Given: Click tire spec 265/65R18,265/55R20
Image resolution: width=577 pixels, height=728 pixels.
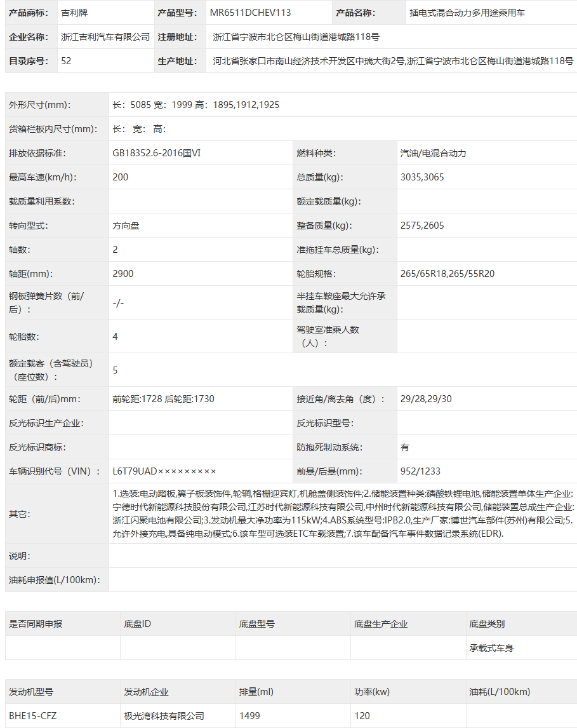Looking at the screenshot, I should tap(448, 274).
